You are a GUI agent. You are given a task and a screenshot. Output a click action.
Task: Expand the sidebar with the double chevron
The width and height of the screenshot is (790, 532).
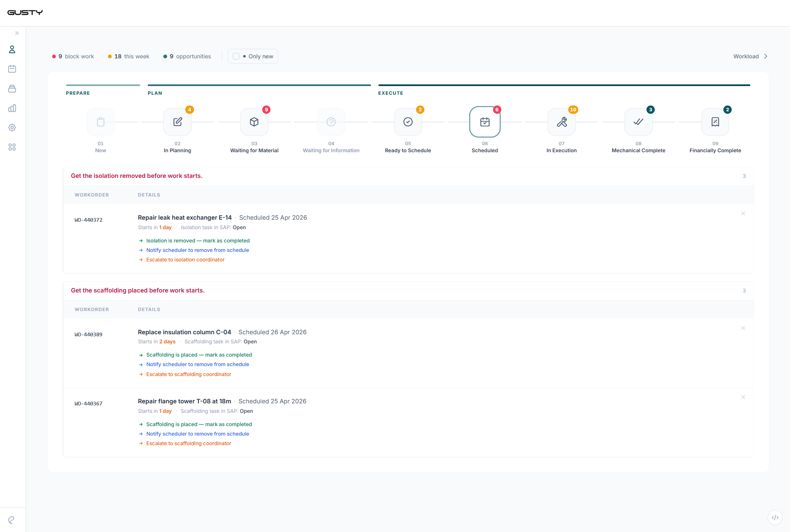click(17, 33)
